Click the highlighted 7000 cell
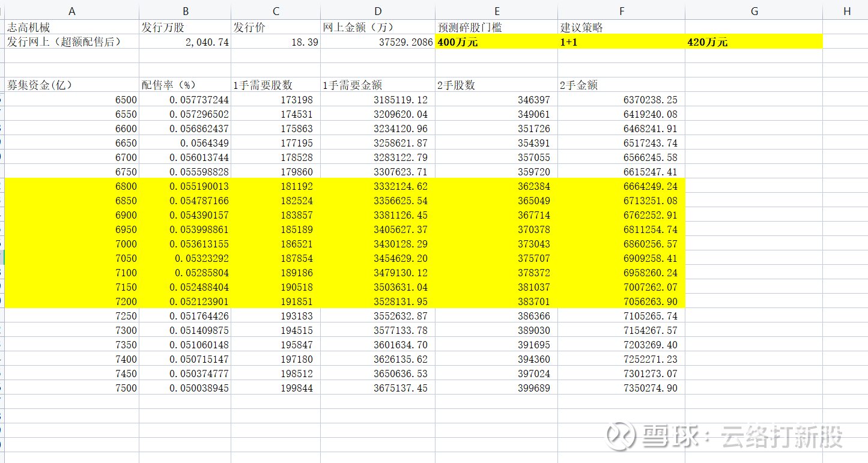 point(72,244)
